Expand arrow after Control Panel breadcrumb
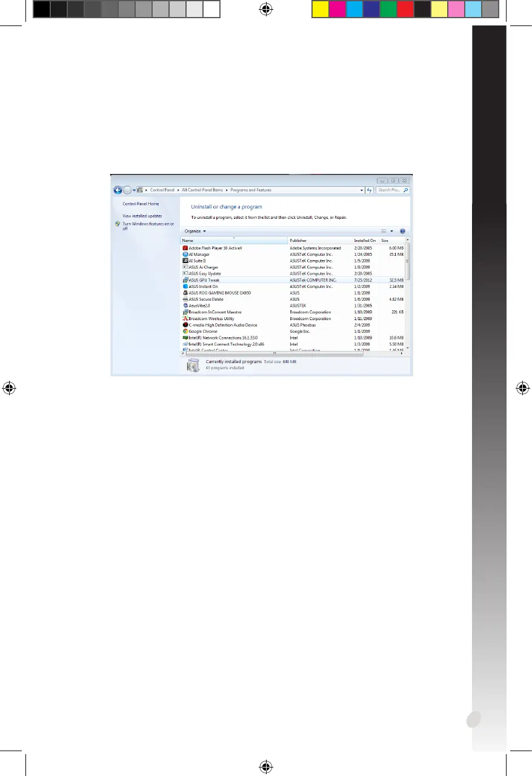This screenshot has width=532, height=776. point(178,190)
